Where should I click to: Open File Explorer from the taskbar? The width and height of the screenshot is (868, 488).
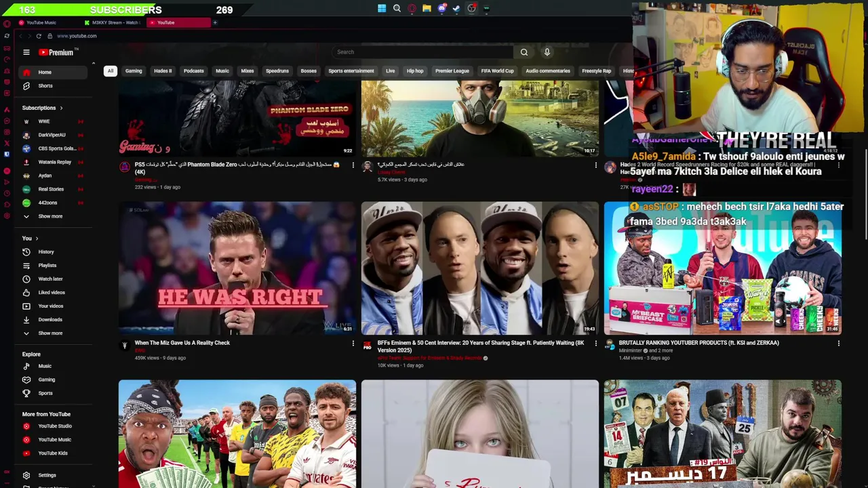tap(427, 9)
